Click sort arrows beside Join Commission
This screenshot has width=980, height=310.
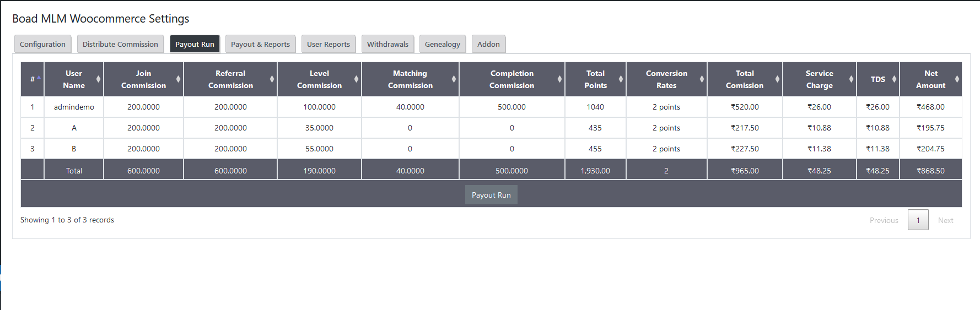(x=178, y=79)
